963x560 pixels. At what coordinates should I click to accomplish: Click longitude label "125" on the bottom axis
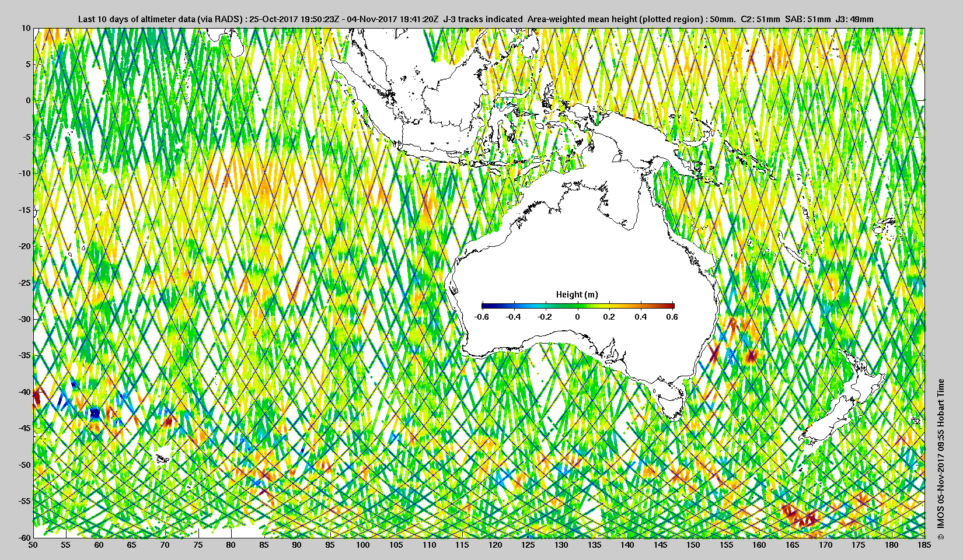point(528,545)
